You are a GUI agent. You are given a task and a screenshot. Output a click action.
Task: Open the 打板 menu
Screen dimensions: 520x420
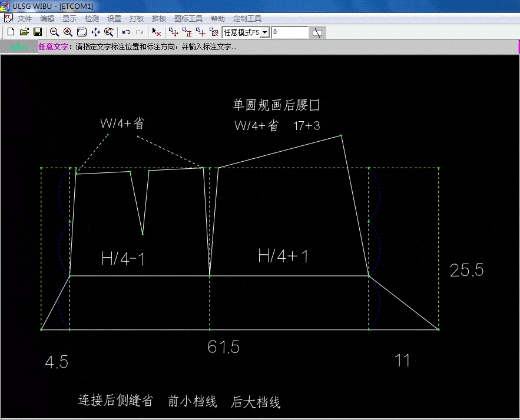pyautogui.click(x=137, y=18)
